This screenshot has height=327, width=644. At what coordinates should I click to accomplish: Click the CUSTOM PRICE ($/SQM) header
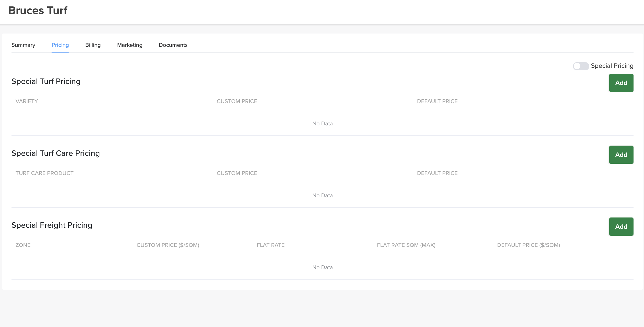(x=168, y=245)
